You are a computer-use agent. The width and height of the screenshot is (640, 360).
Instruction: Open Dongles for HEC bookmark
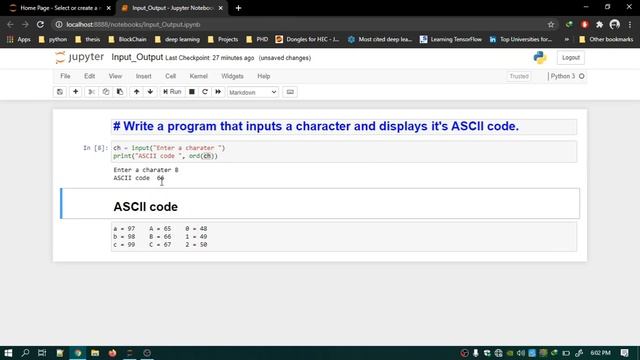point(307,40)
